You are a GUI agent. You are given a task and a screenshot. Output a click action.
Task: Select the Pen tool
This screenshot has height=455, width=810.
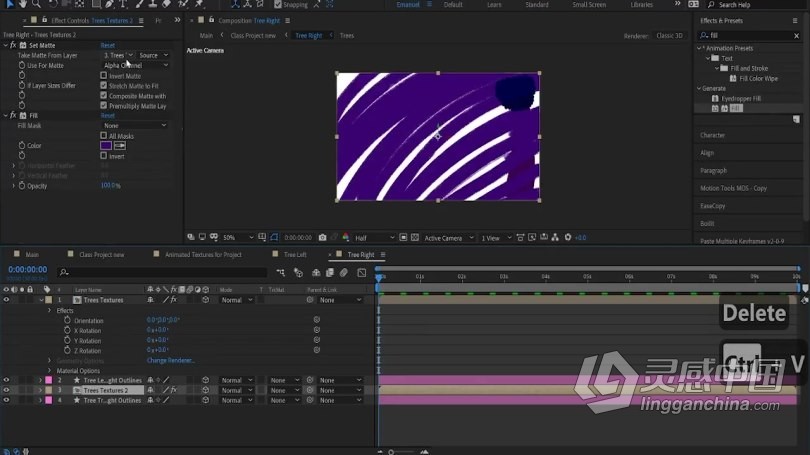tap(110, 4)
